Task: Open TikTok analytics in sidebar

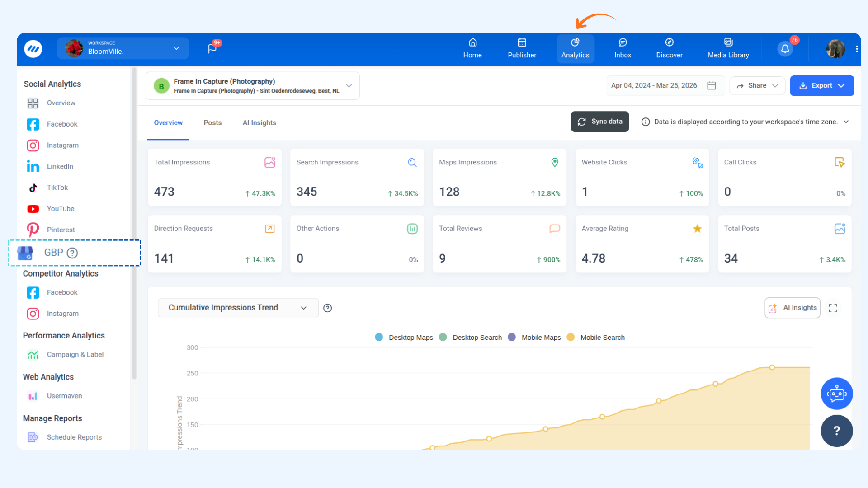Action: (57, 188)
